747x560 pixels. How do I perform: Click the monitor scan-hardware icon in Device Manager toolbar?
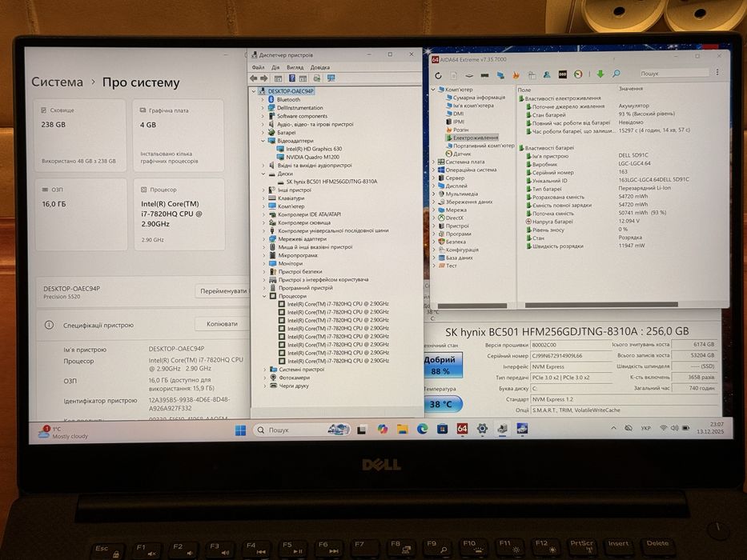pos(331,78)
